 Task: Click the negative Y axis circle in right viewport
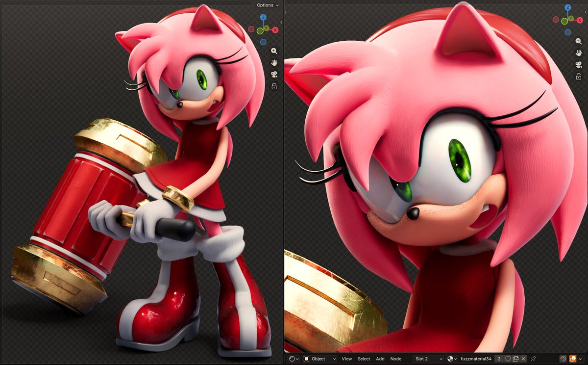(564, 21)
